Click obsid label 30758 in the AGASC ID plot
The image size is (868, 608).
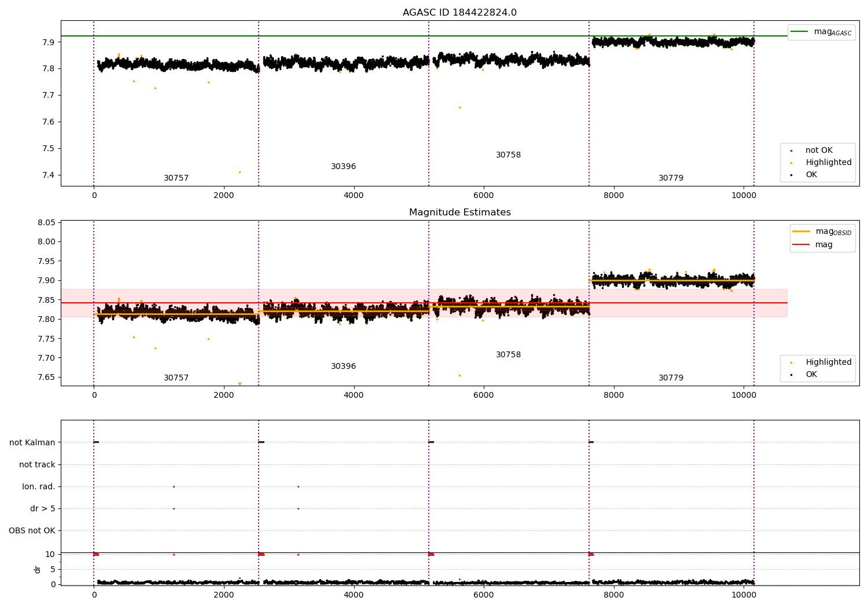[508, 155]
